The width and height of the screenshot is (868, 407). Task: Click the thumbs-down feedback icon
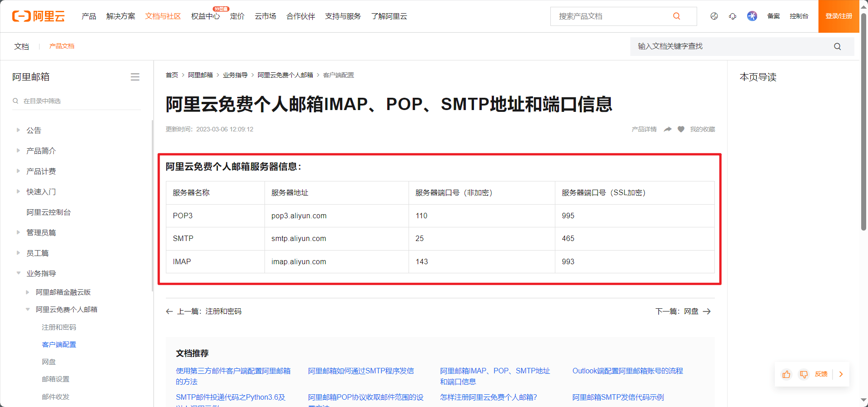coord(803,374)
